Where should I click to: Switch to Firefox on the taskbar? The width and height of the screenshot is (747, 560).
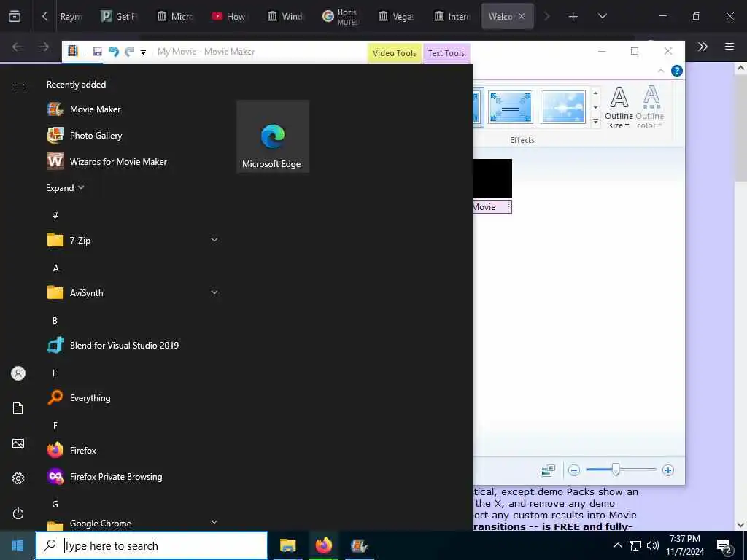[323, 545]
